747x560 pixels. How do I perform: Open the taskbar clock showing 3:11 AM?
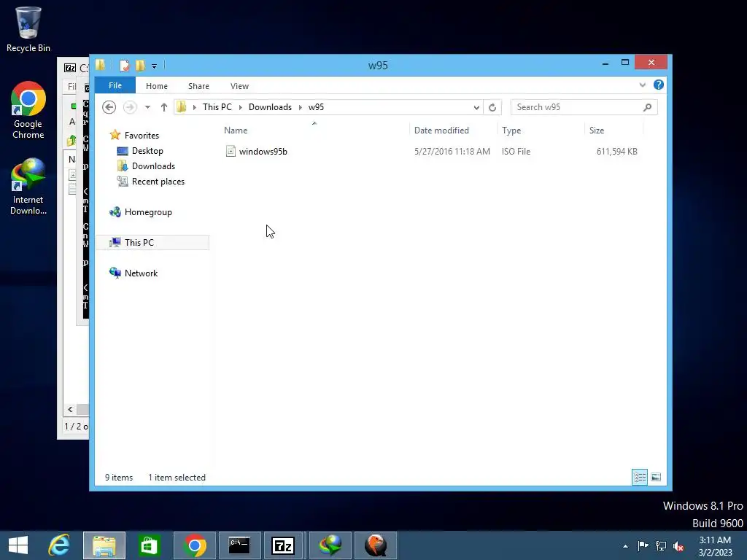715,546
